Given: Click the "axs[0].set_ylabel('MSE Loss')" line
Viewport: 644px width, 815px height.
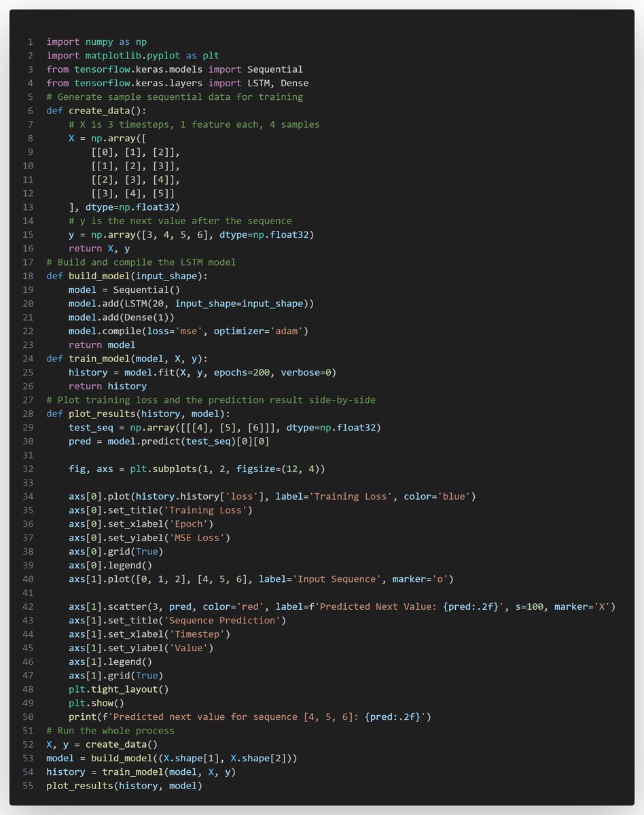Looking at the screenshot, I should coord(149,537).
